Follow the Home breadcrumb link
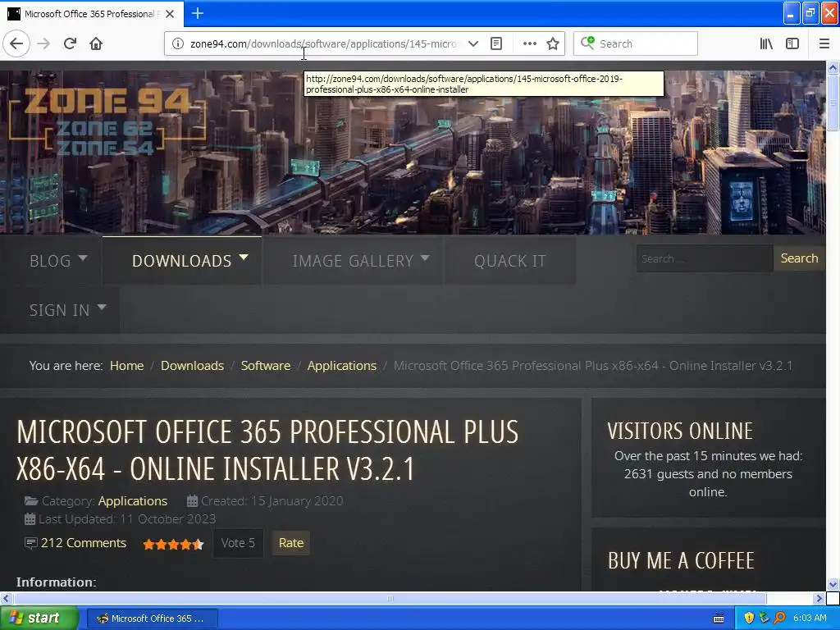 click(127, 365)
